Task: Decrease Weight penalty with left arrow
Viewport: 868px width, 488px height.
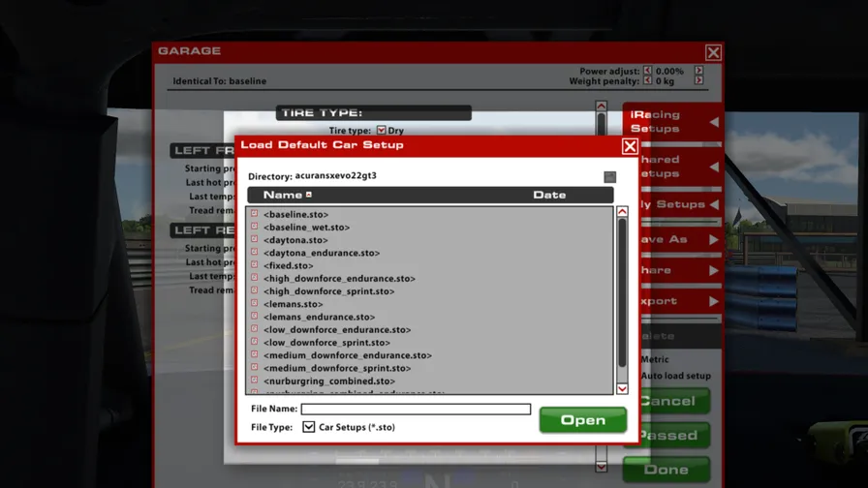Action: 648,80
